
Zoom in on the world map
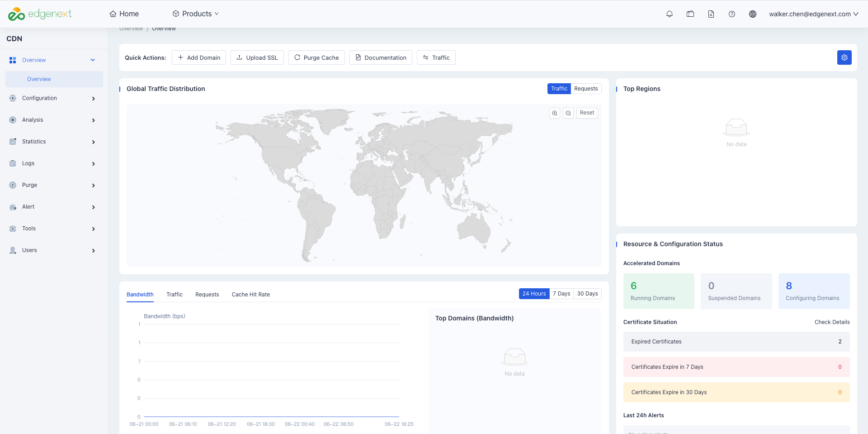[x=555, y=113]
